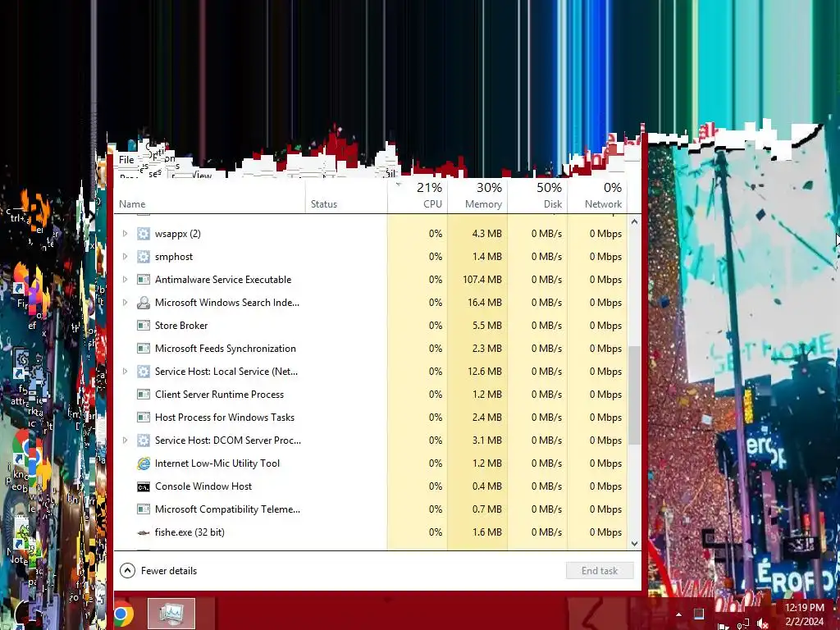Click the Microsoft Windows Search Indexer icon
This screenshot has width=840, height=630.
pos(143,303)
